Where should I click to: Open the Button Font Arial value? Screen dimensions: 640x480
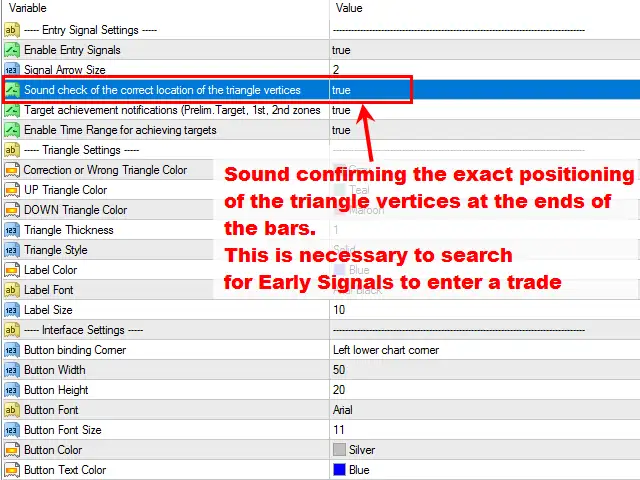point(343,410)
